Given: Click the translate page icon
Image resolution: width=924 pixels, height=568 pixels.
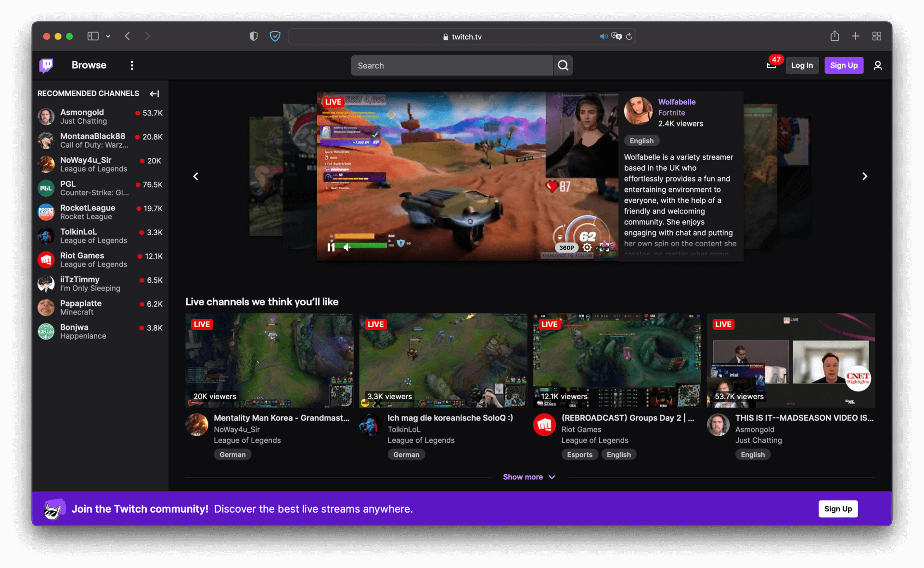Looking at the screenshot, I should [x=616, y=37].
